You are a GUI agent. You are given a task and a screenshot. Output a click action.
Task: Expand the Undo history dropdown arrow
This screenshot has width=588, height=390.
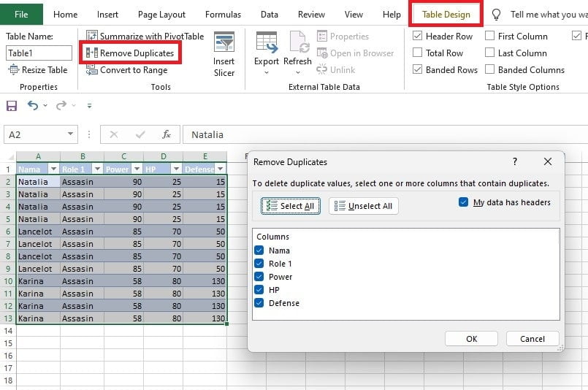[x=45, y=106]
